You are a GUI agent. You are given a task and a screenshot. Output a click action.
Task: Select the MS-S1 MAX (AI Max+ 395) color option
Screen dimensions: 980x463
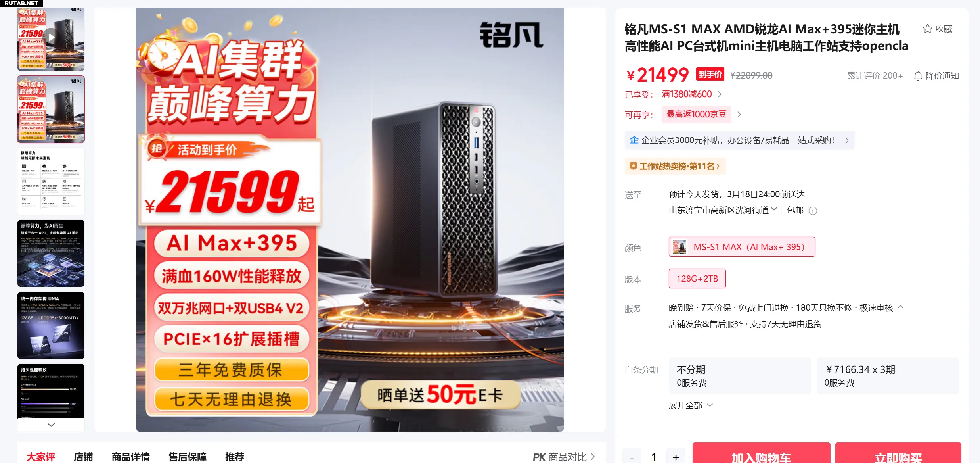pos(742,247)
